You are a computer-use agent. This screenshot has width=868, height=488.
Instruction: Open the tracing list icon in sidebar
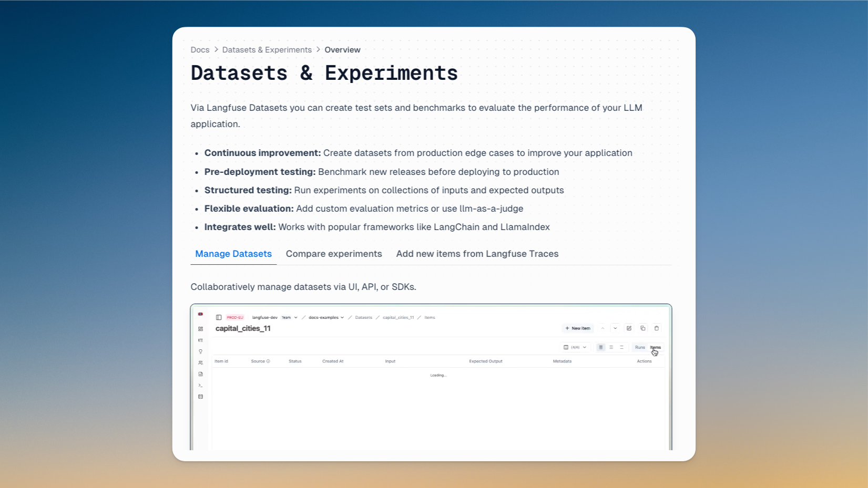(x=201, y=340)
